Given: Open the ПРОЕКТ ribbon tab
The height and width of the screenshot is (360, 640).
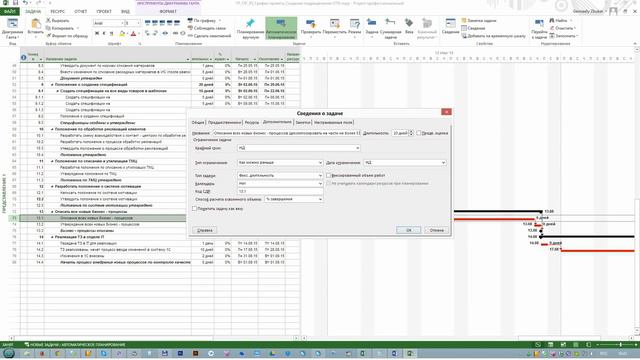Looking at the screenshot, I should 104,11.
